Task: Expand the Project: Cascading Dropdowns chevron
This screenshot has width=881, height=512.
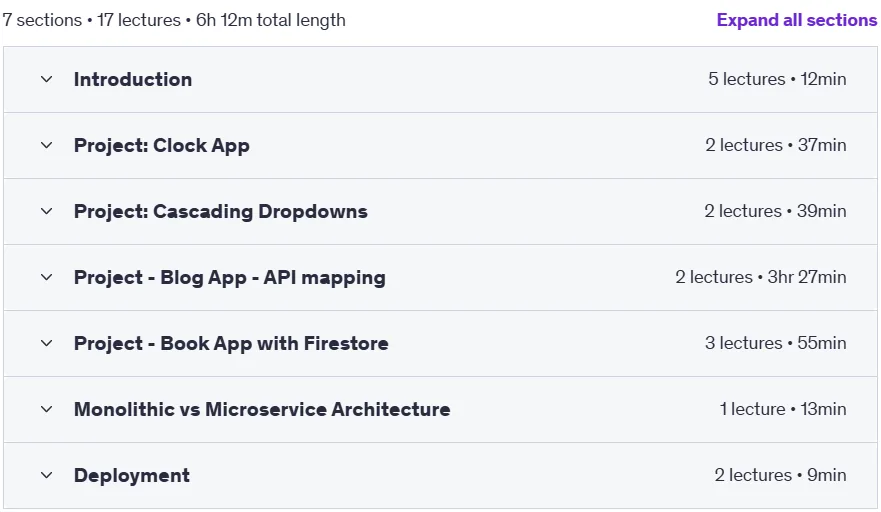Action: click(47, 211)
